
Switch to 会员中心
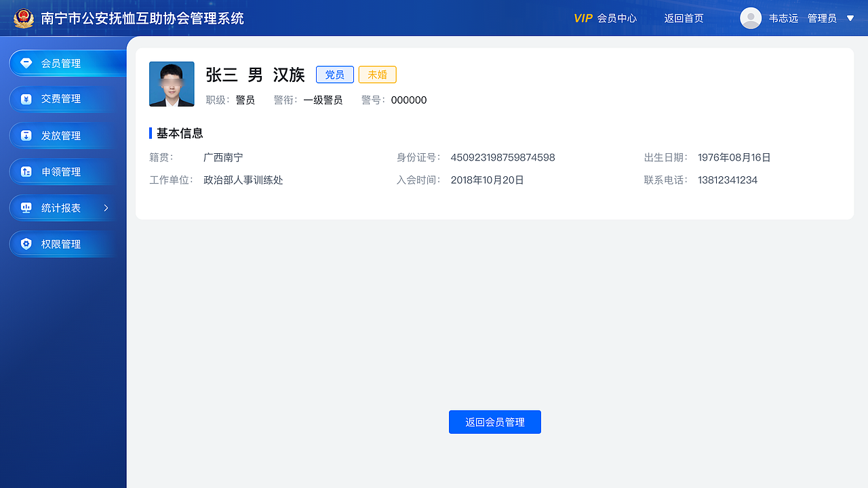coord(618,18)
